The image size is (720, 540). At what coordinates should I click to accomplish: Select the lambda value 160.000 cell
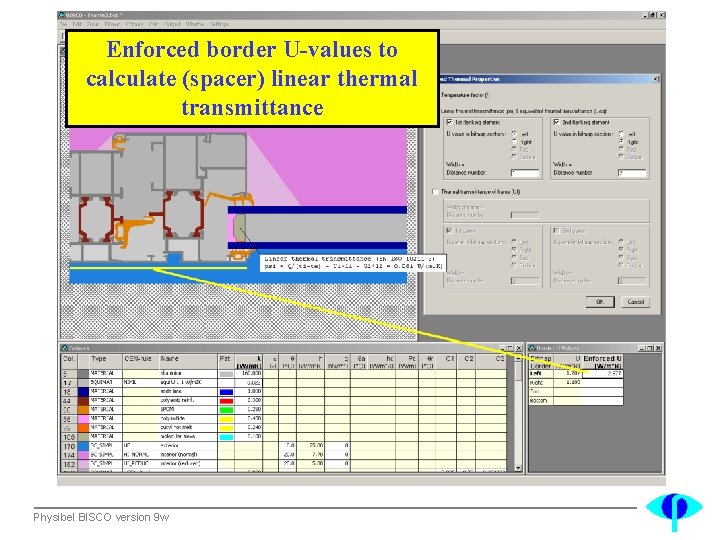(248, 374)
